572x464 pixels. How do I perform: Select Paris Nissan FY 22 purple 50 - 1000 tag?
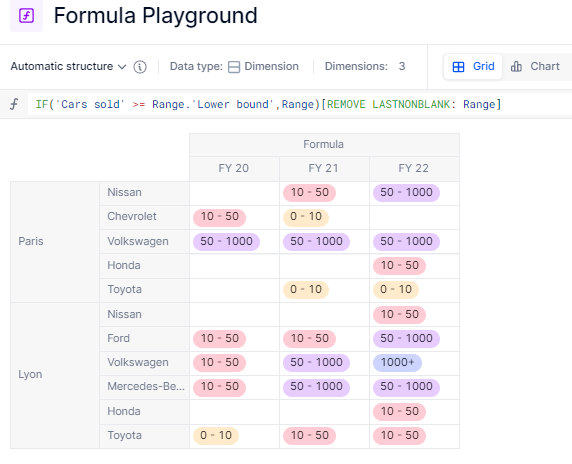pyautogui.click(x=406, y=193)
